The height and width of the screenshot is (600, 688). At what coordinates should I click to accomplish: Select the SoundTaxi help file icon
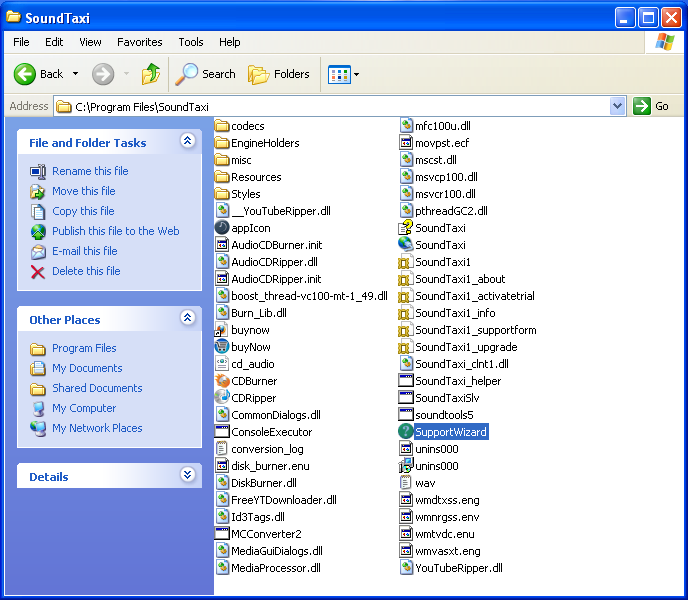pos(406,228)
